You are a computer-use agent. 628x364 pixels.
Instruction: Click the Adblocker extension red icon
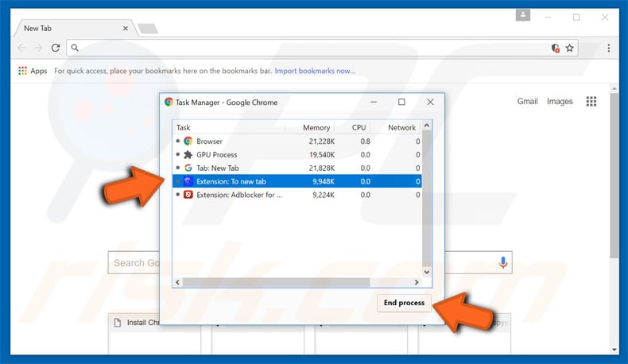tap(188, 195)
